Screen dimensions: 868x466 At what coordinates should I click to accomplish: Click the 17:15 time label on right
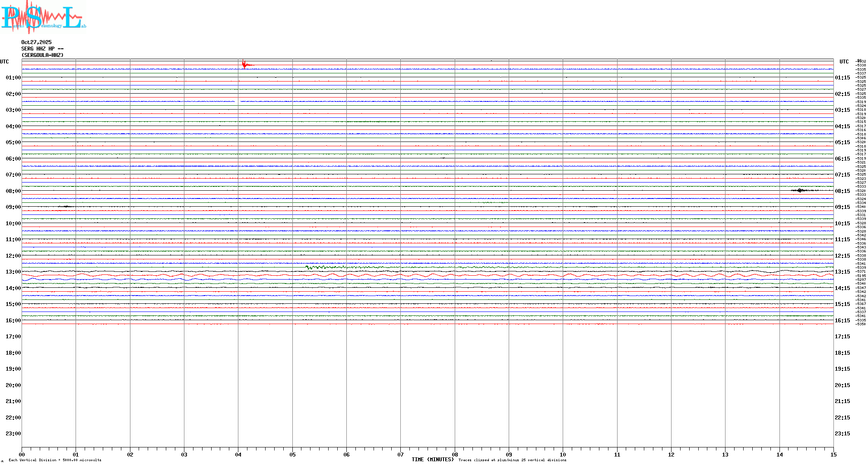click(842, 337)
